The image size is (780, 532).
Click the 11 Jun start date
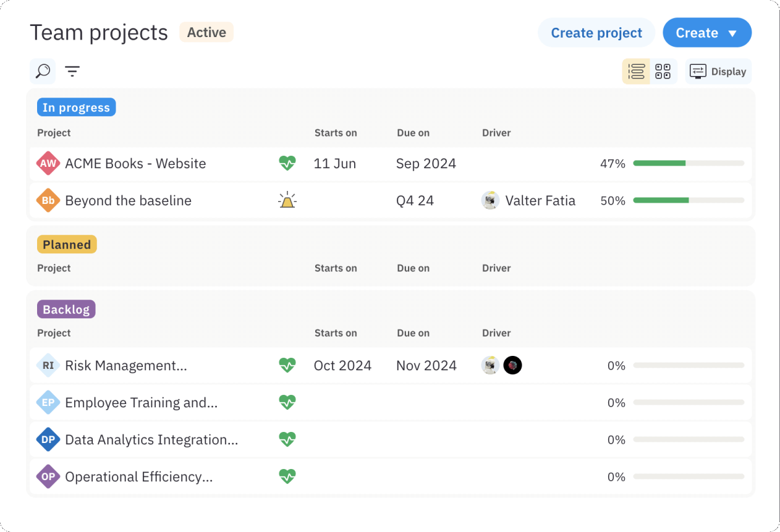click(x=335, y=164)
